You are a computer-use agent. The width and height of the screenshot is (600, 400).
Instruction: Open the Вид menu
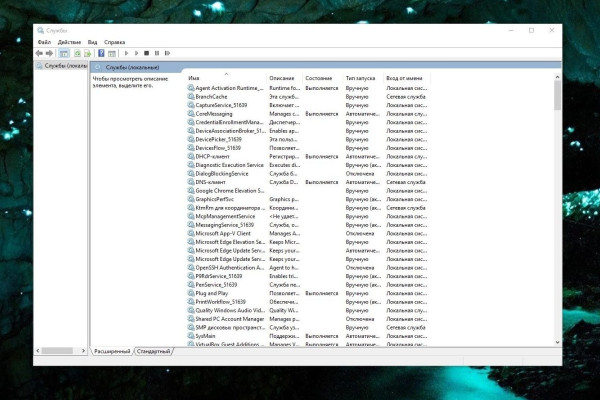[92, 42]
